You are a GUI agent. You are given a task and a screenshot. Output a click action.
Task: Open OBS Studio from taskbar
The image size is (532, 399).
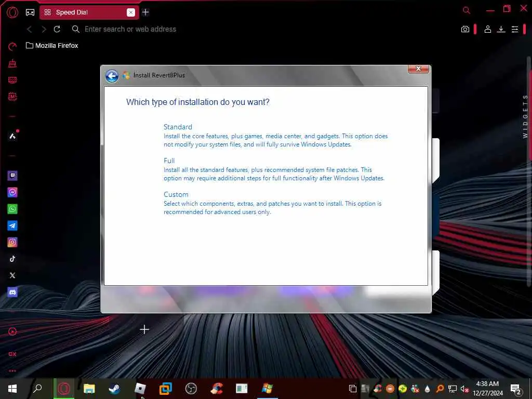(191, 389)
